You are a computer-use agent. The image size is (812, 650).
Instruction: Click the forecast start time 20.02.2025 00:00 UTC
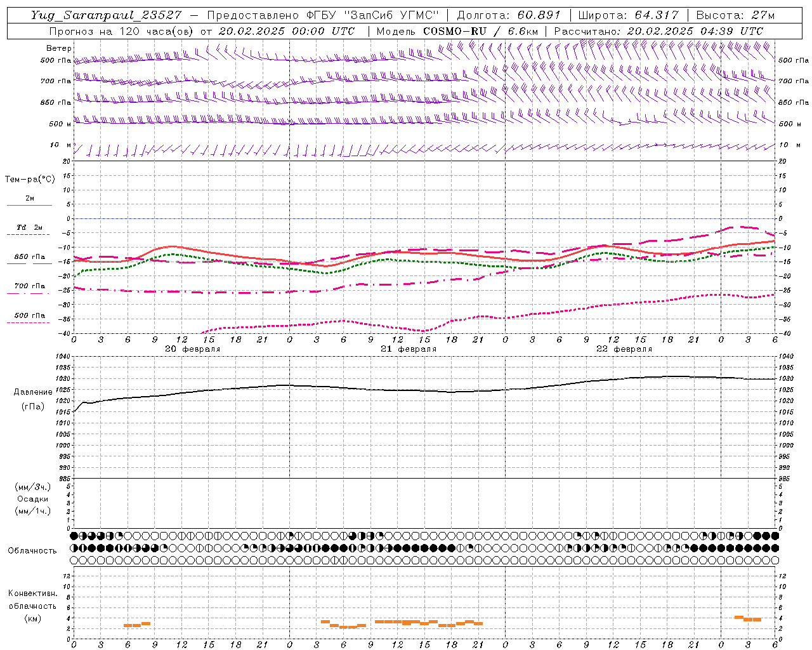287,31
